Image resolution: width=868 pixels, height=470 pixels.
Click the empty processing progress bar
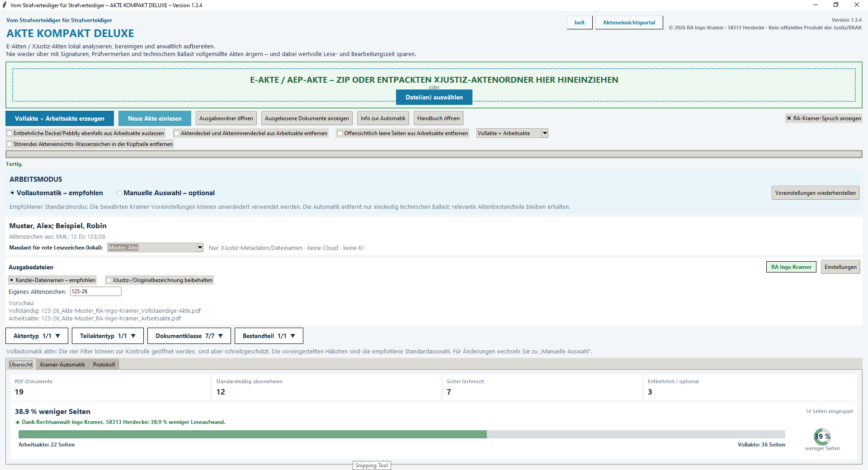tap(434, 154)
